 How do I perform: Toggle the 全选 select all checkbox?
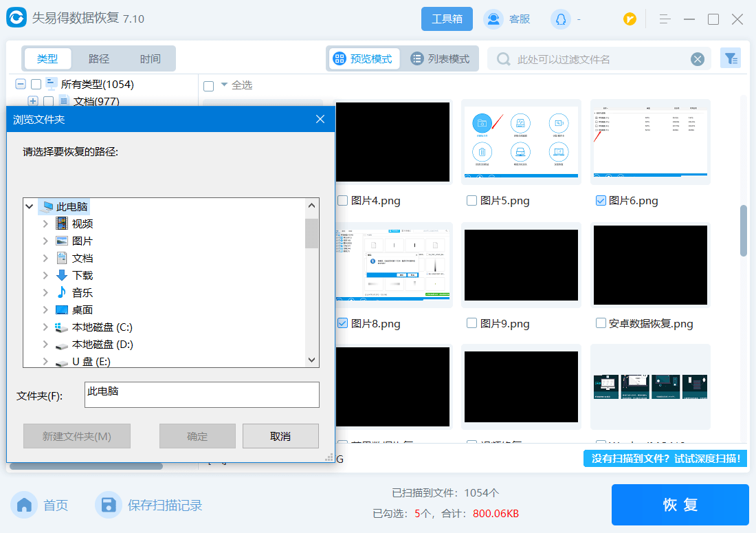209,86
